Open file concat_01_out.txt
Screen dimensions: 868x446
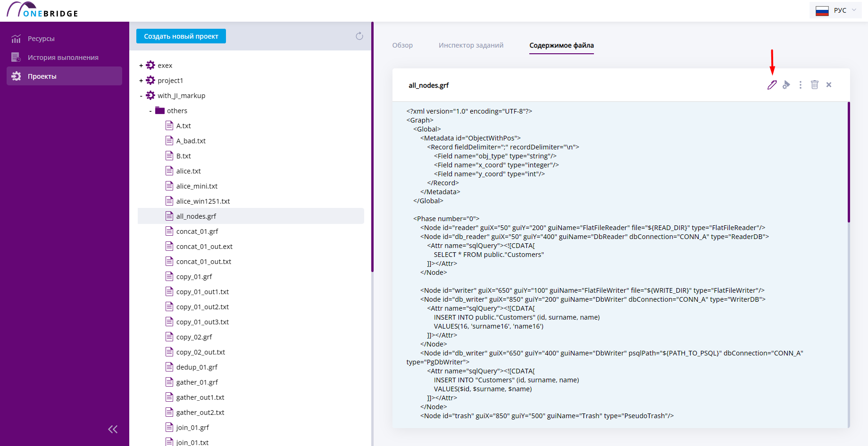pyautogui.click(x=204, y=262)
